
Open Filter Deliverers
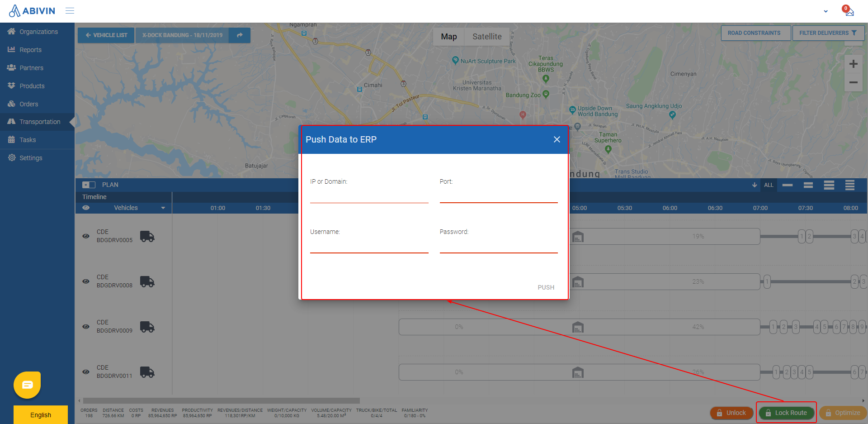point(828,33)
